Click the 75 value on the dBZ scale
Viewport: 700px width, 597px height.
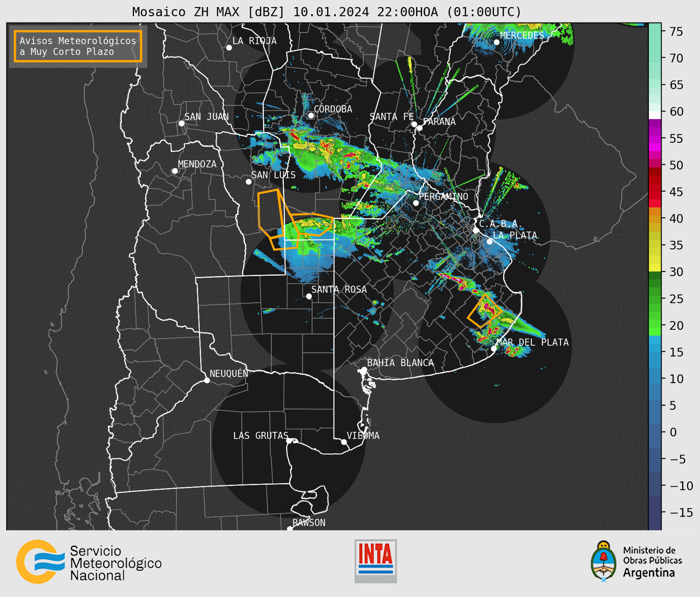pos(676,32)
